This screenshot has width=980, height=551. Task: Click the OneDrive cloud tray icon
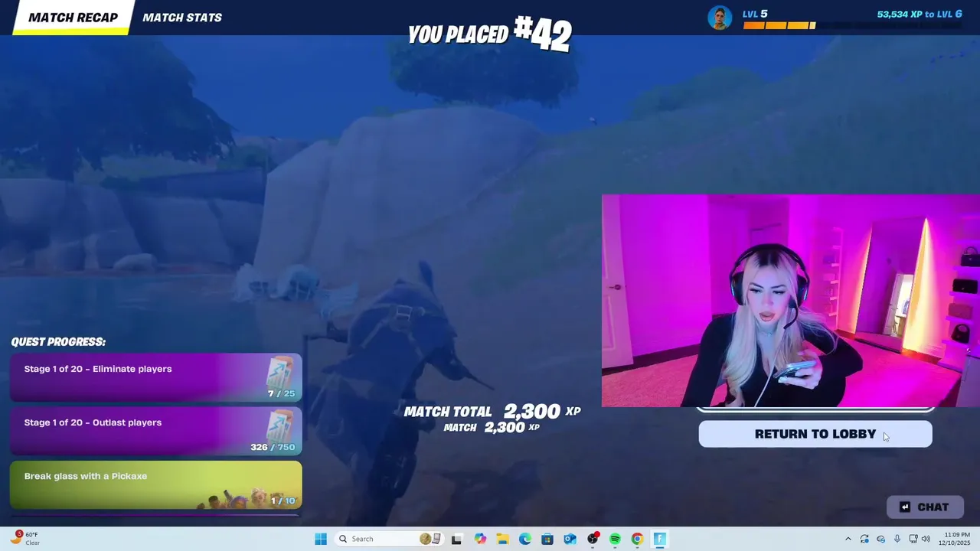click(x=880, y=539)
